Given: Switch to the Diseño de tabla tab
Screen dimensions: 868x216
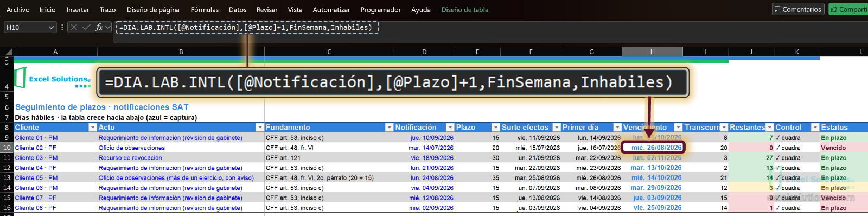Looking at the screenshot, I should (465, 10).
